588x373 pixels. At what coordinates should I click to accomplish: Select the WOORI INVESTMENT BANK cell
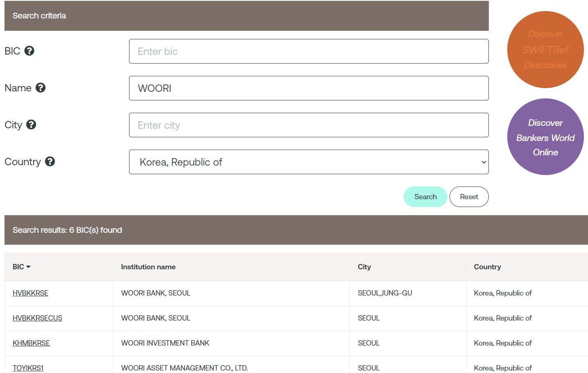232,343
